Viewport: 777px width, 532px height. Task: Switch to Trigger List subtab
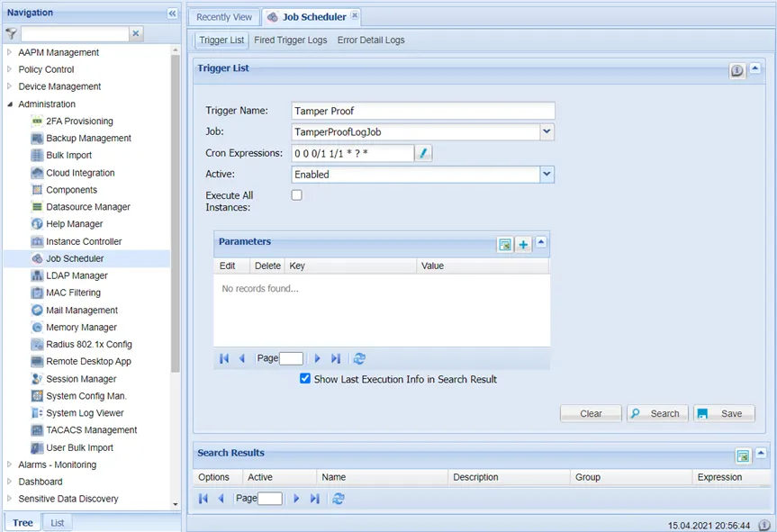click(x=221, y=40)
